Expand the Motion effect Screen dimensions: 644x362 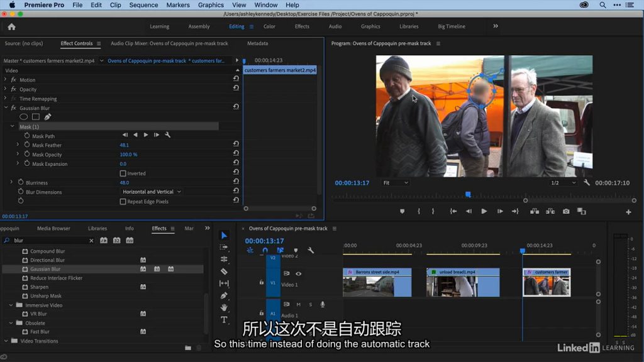[5, 79]
